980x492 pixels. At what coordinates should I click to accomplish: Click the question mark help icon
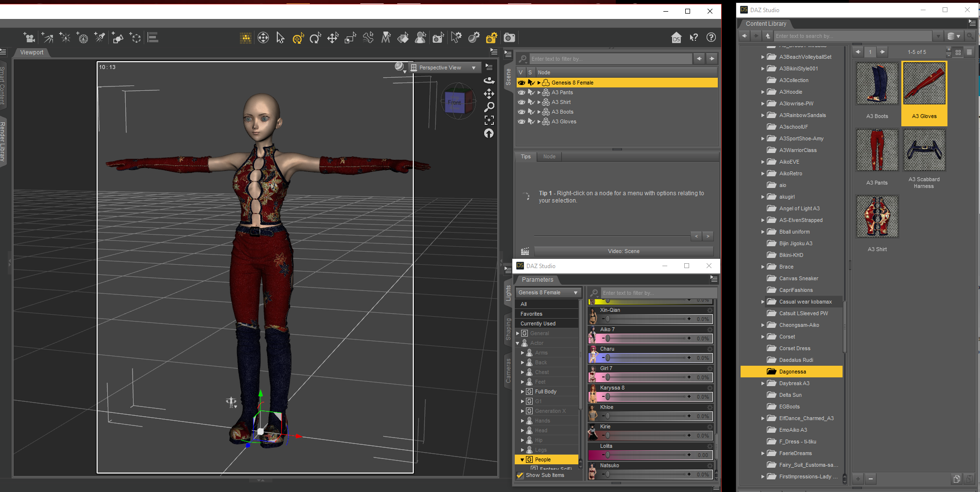pyautogui.click(x=711, y=37)
